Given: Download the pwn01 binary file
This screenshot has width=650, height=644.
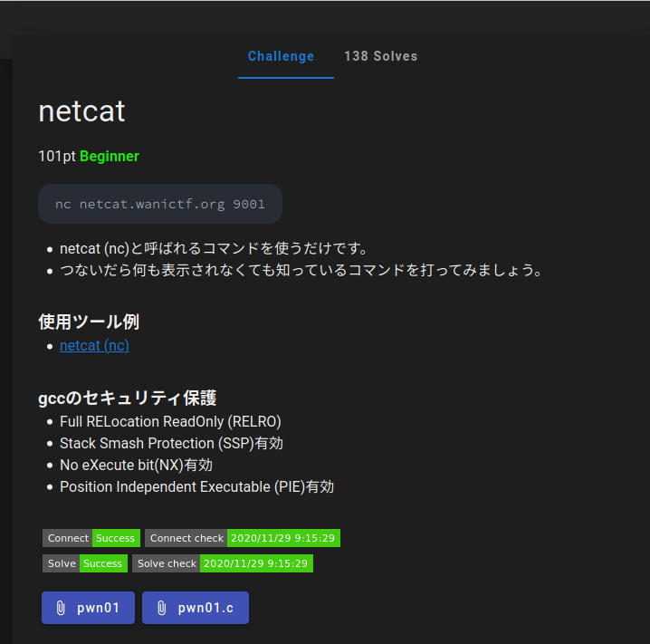Looking at the screenshot, I should 88,608.
